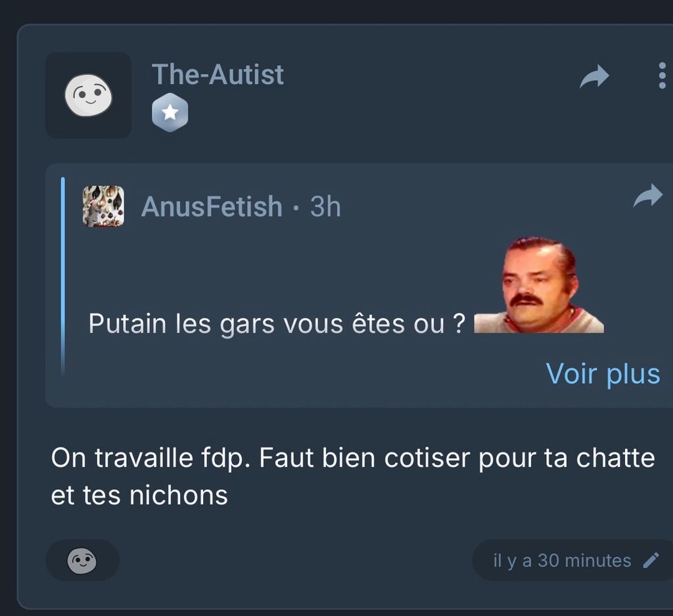Open AnusFetish's small avatar in the quote

pyautogui.click(x=103, y=206)
